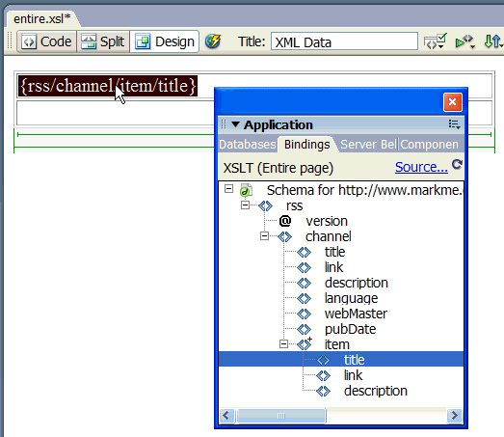Switch to Split view
The width and height of the screenshot is (504, 437).
pos(103,41)
